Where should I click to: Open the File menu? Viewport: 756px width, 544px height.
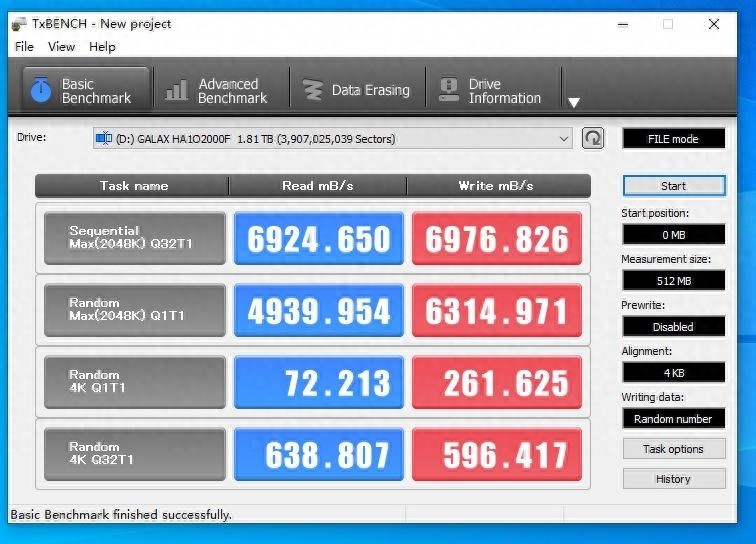tap(24, 47)
